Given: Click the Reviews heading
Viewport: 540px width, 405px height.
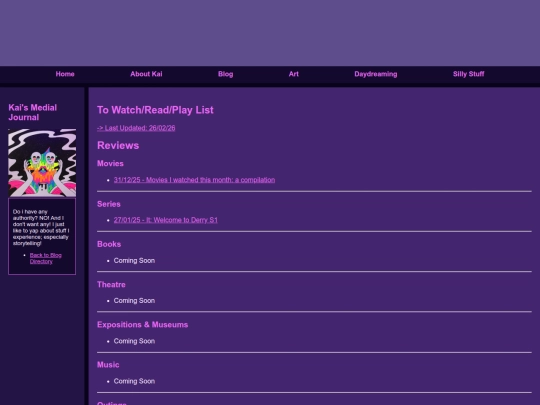Looking at the screenshot, I should pyautogui.click(x=118, y=145).
